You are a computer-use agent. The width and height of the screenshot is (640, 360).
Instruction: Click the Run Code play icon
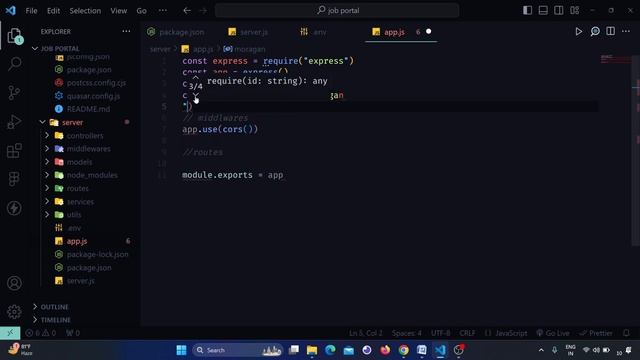point(578,31)
